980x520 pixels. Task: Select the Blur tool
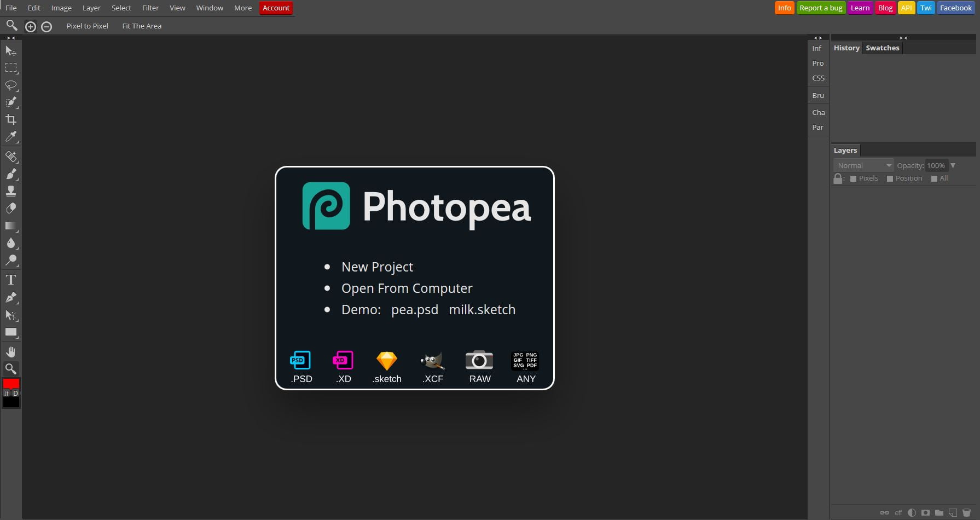click(11, 242)
